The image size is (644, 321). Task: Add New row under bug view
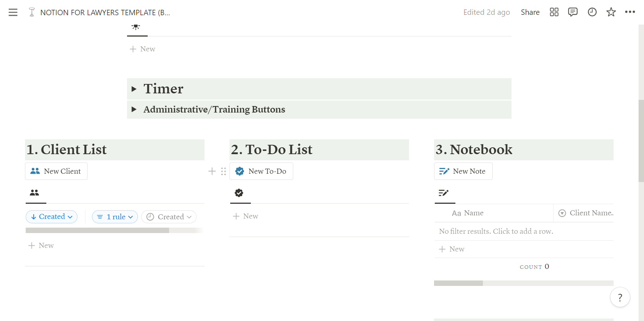(143, 49)
